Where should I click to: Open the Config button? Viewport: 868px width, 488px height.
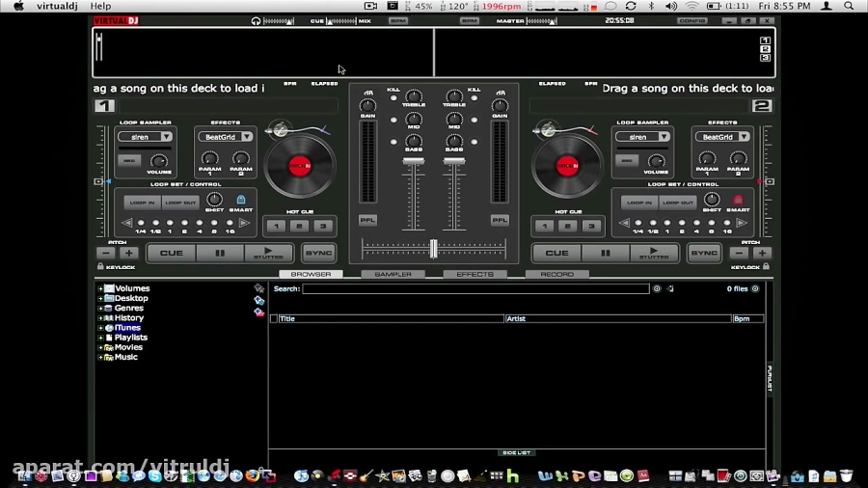[692, 21]
